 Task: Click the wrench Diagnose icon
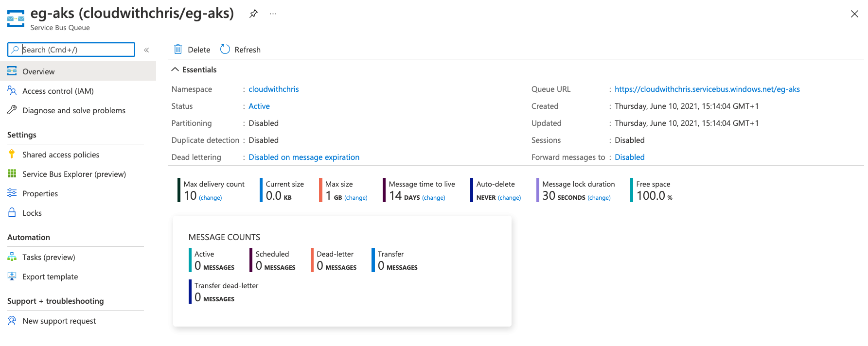12,110
